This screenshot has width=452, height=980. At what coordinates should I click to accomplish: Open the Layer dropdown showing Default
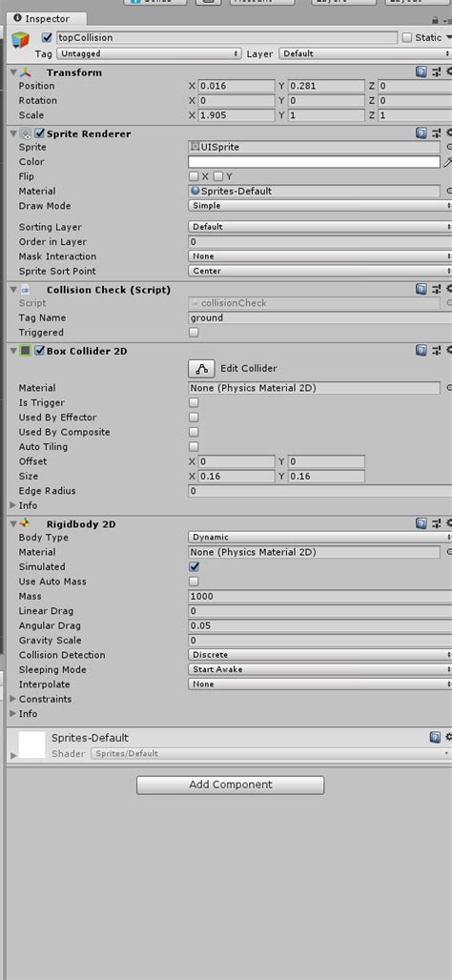365,53
